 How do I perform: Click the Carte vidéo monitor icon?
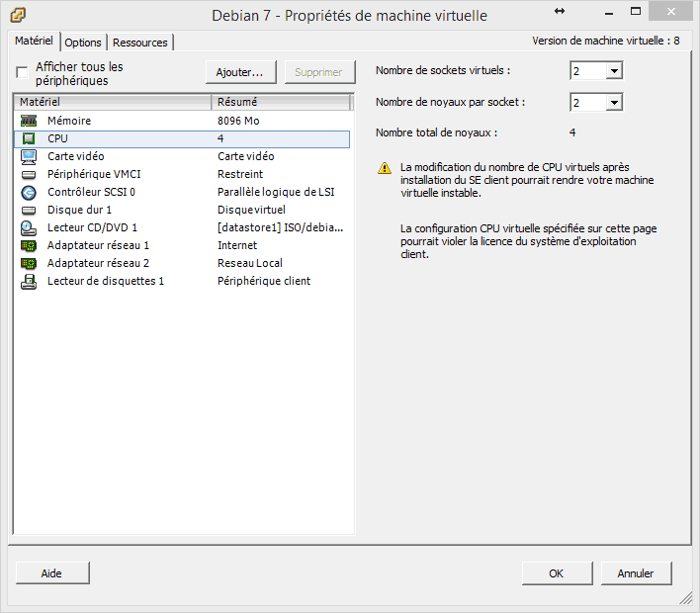coord(29,156)
